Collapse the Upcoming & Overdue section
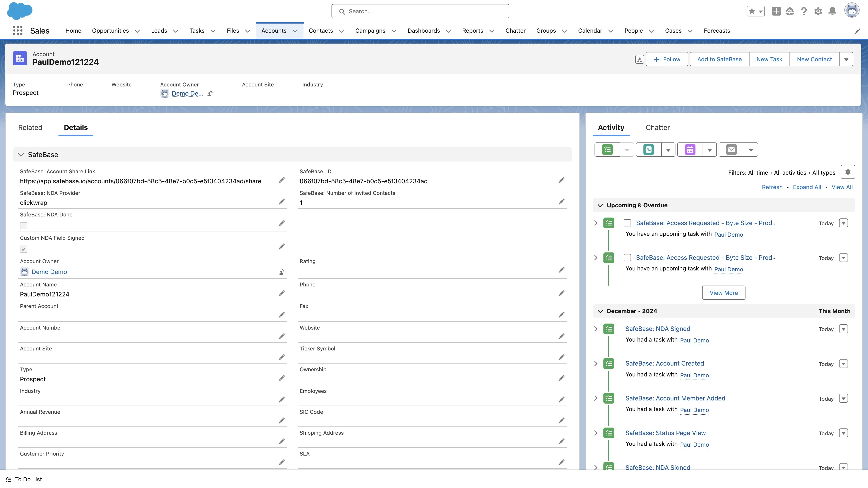The image size is (868, 488). click(x=600, y=205)
